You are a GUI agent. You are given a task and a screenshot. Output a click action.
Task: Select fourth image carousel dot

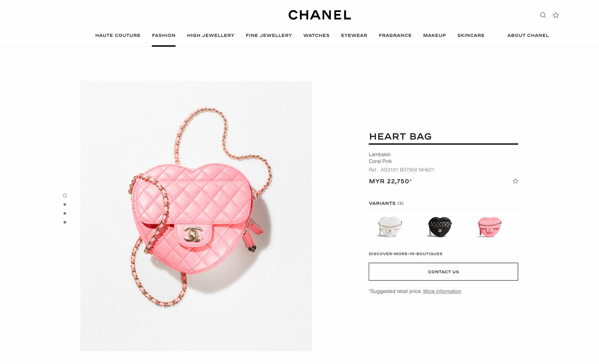tap(65, 222)
